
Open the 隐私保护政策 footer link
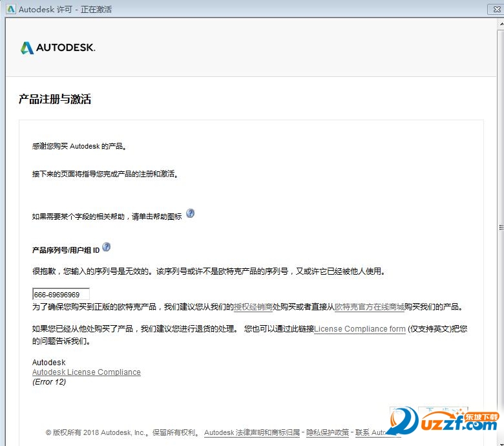click(327, 433)
